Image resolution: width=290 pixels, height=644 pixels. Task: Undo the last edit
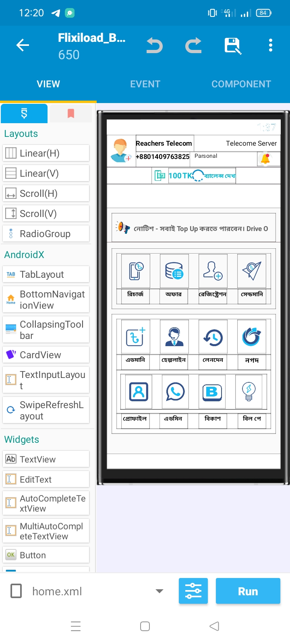tap(154, 45)
